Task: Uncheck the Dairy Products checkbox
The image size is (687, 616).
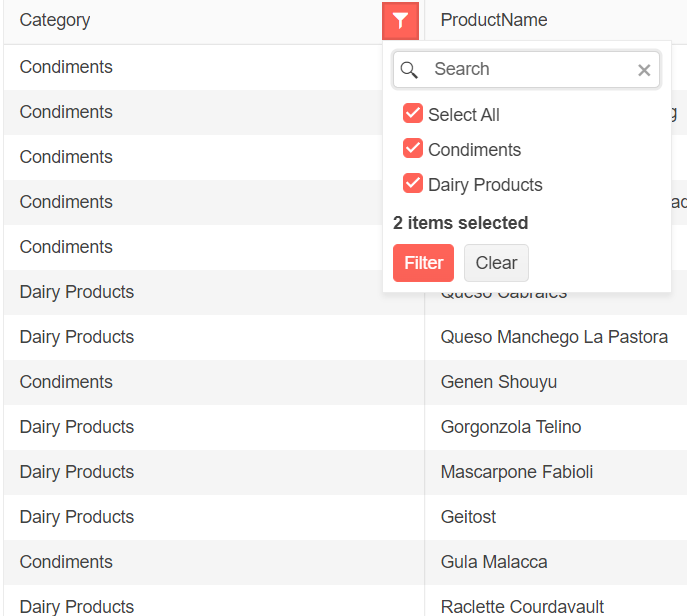Action: [x=413, y=184]
